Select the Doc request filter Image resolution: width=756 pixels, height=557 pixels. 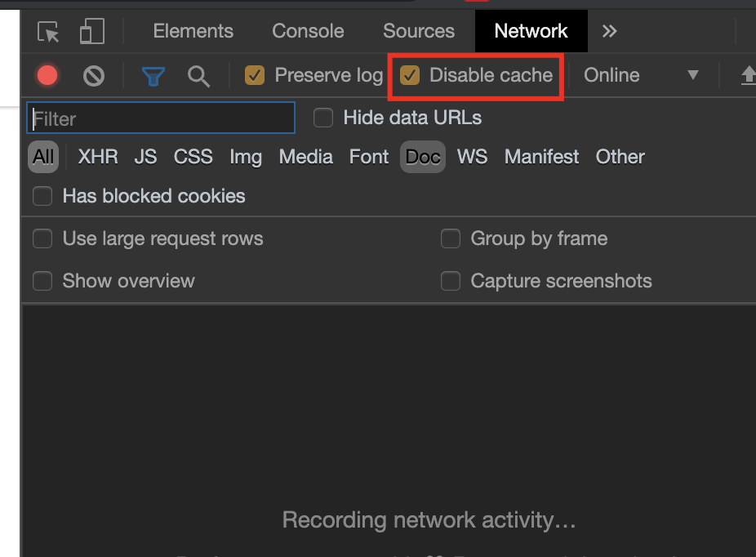click(x=422, y=157)
